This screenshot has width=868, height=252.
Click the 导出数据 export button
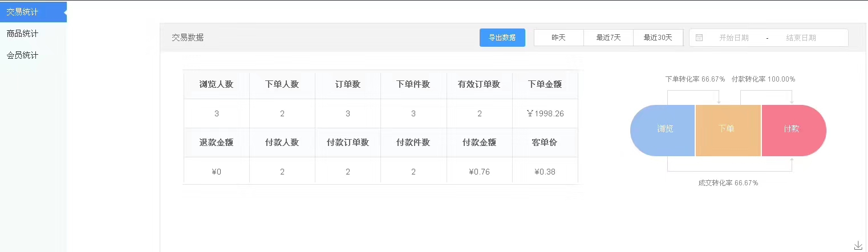point(502,38)
